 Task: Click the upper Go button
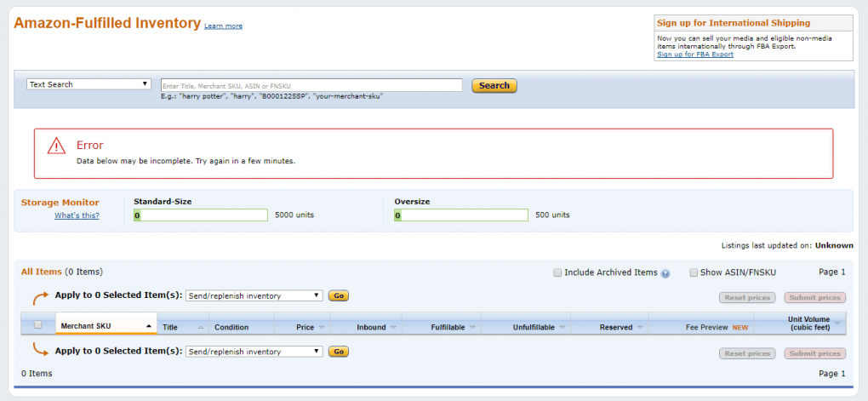(x=339, y=295)
